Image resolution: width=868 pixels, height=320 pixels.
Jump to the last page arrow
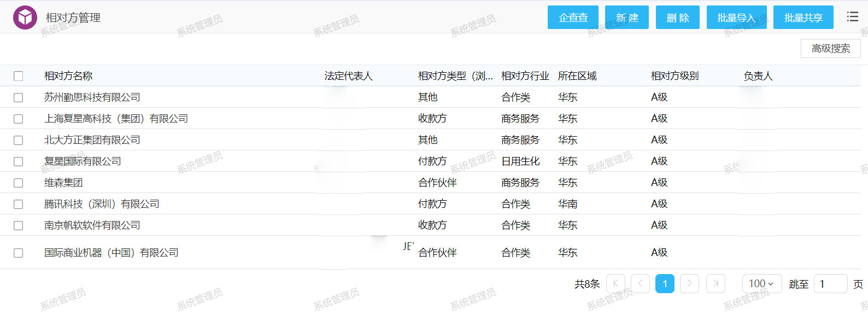pos(715,283)
